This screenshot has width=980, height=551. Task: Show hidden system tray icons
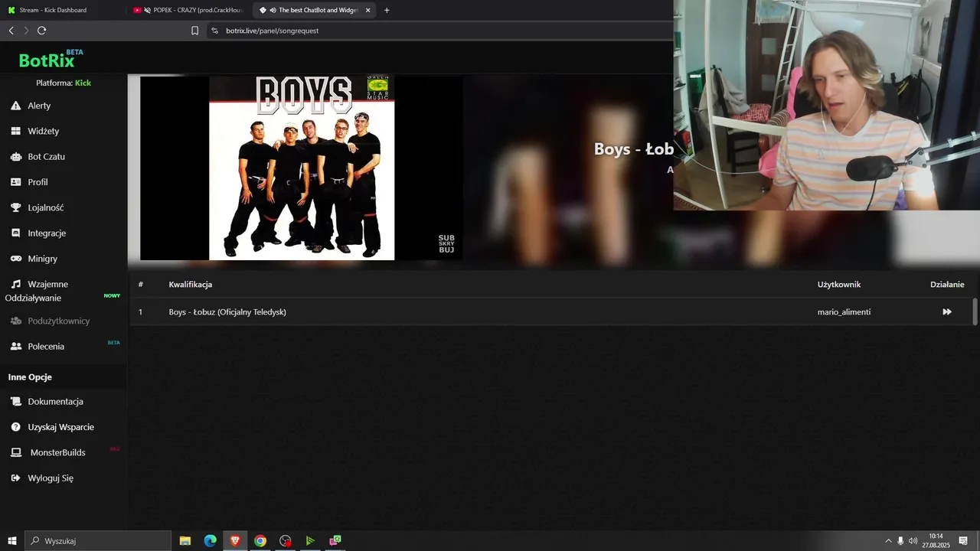coord(888,541)
